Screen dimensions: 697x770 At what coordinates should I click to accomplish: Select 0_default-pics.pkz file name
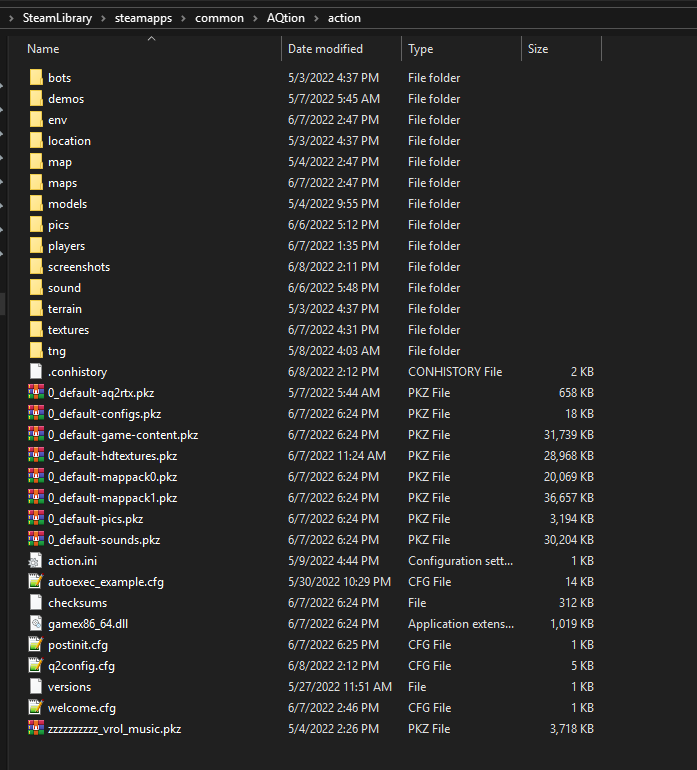click(96, 519)
